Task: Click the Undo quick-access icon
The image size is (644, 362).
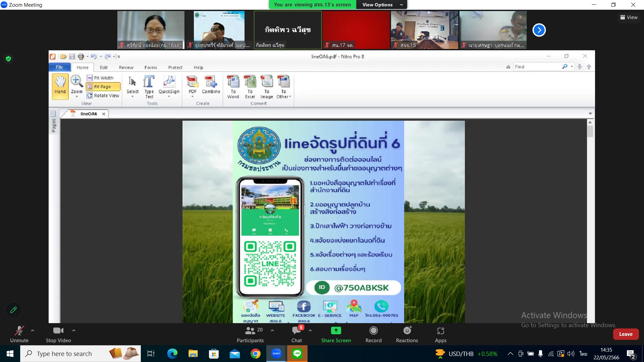Action: [x=94, y=56]
